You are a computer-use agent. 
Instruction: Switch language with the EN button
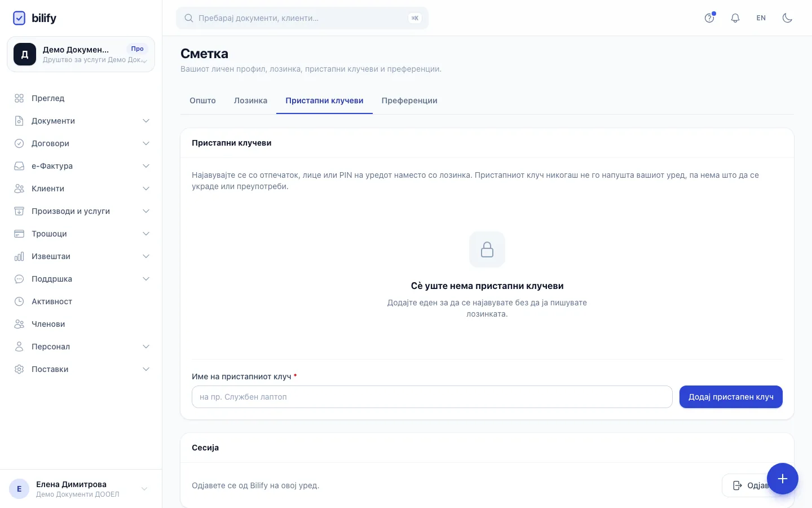761,18
